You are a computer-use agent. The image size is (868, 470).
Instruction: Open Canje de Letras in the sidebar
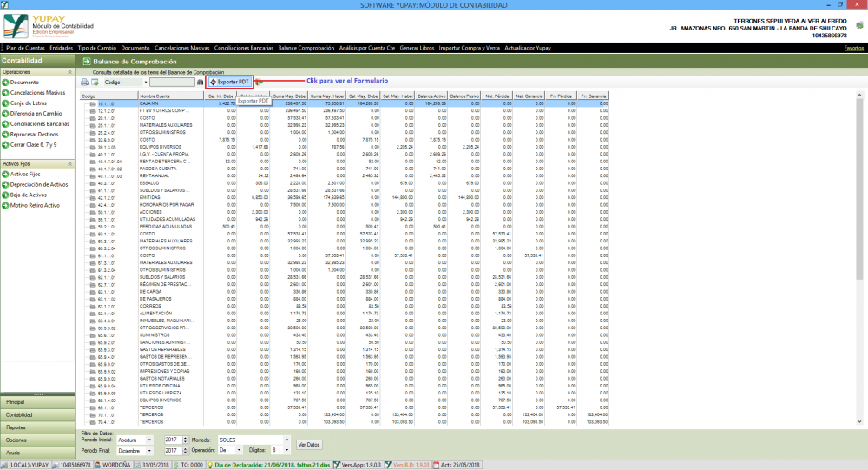click(x=24, y=103)
